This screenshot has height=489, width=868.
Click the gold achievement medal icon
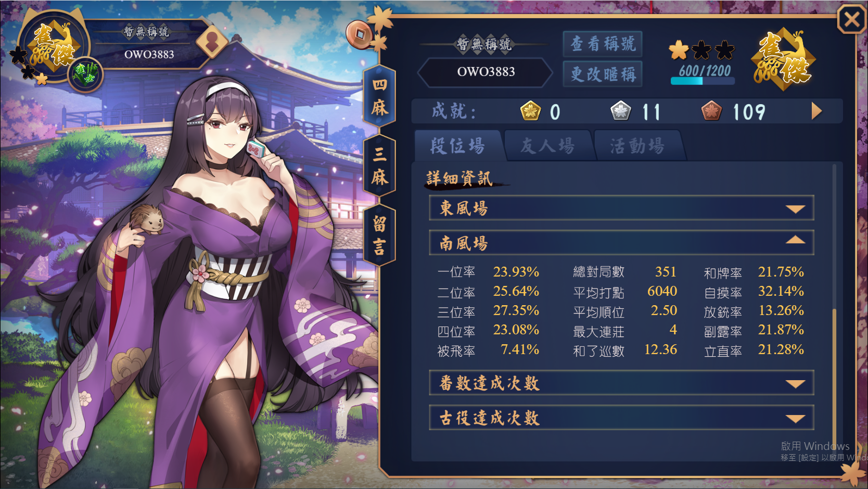[x=530, y=111]
